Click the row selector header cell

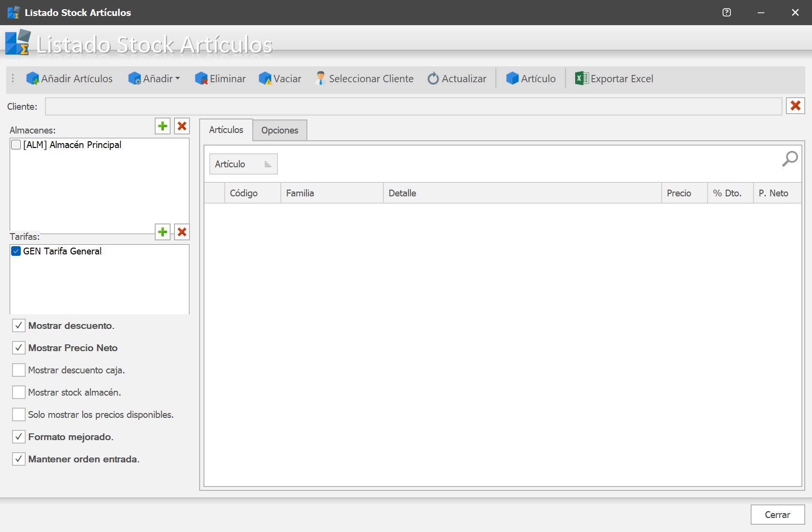point(215,193)
